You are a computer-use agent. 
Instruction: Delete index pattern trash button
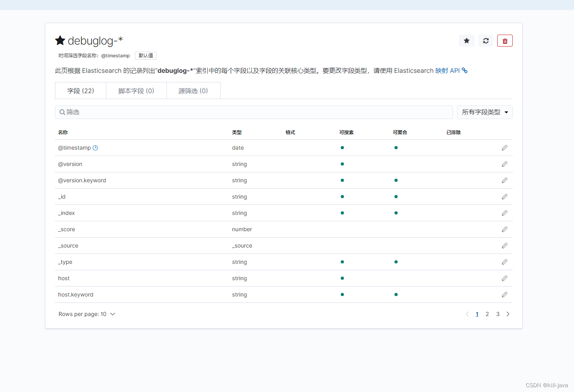coord(505,41)
